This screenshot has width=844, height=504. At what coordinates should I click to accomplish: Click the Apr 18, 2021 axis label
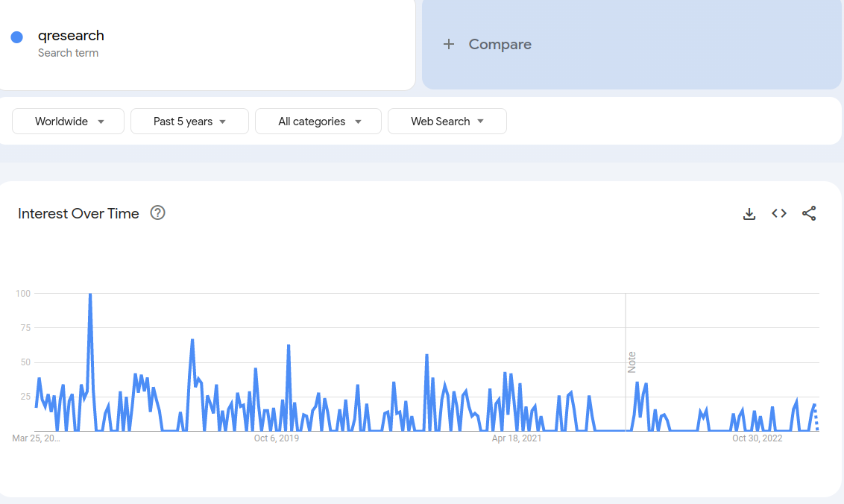pyautogui.click(x=516, y=438)
